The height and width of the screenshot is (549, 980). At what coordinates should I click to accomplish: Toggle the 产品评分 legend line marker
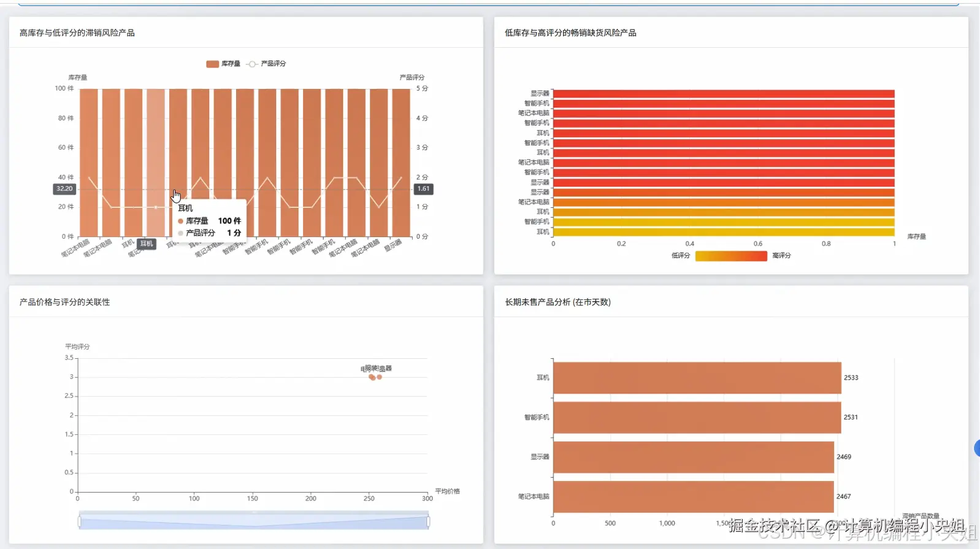pyautogui.click(x=252, y=64)
